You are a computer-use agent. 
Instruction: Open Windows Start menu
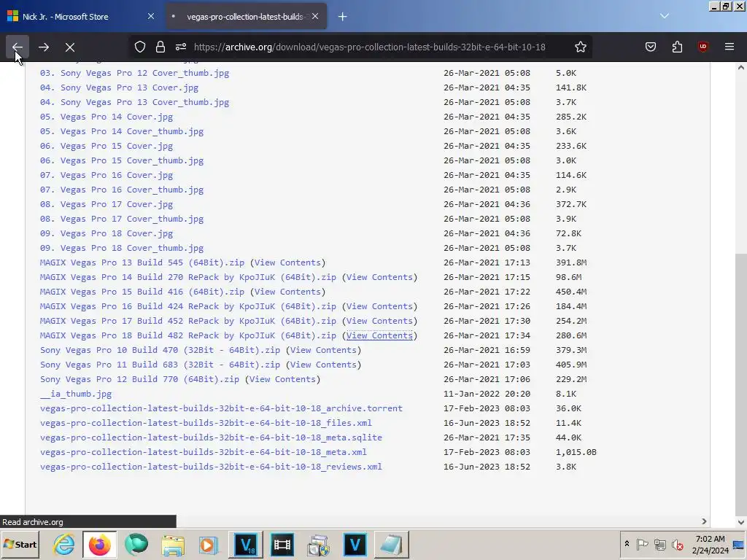tap(20, 545)
